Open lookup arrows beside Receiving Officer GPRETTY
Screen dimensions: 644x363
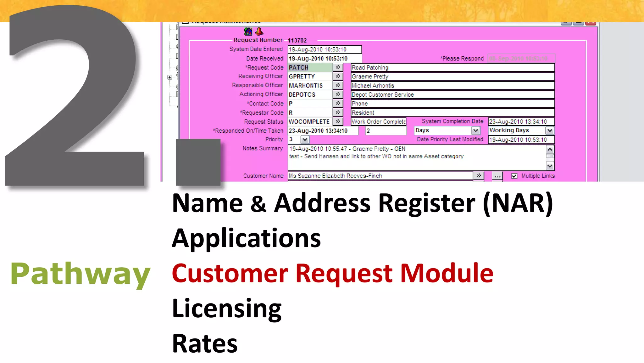(x=338, y=77)
